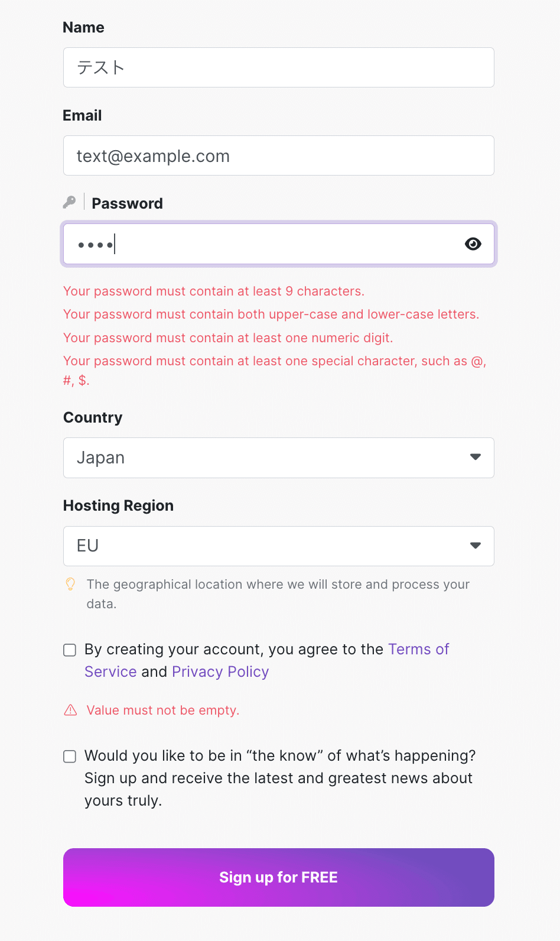Click the lightbulb hint icon
This screenshot has width=560, height=941.
pyautogui.click(x=70, y=585)
